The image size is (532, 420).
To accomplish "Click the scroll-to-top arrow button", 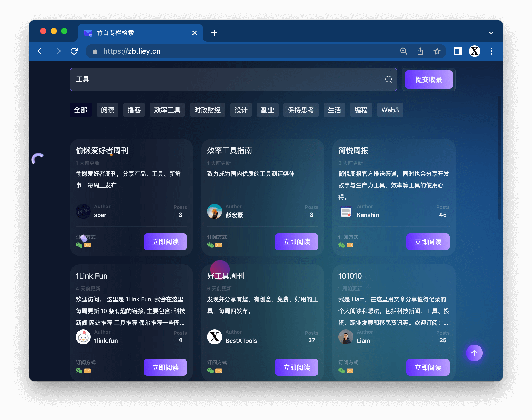I will (x=474, y=353).
